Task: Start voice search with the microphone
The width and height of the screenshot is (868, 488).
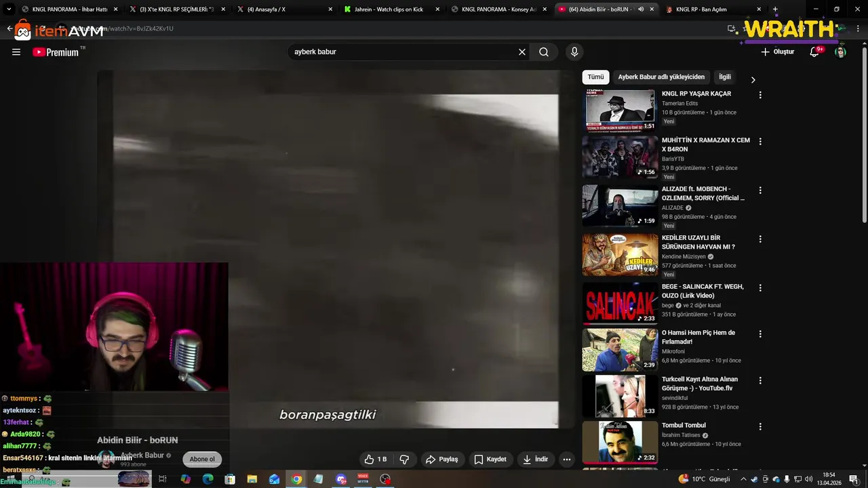Action: click(574, 52)
